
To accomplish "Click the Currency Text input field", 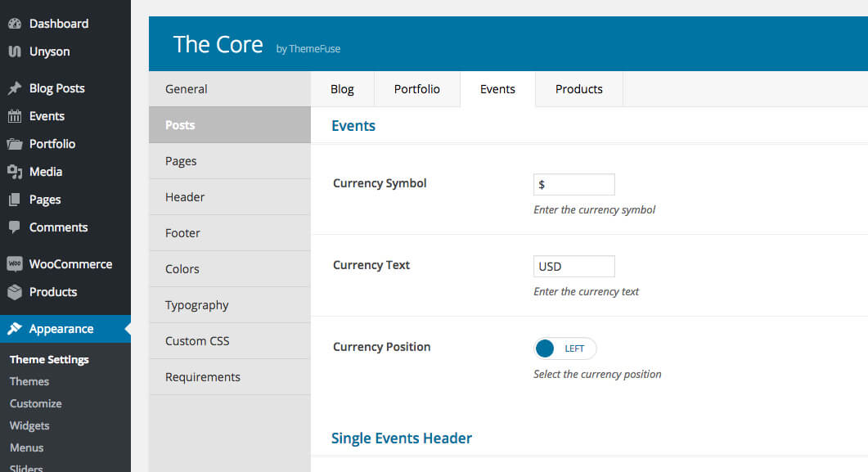I will 574,266.
